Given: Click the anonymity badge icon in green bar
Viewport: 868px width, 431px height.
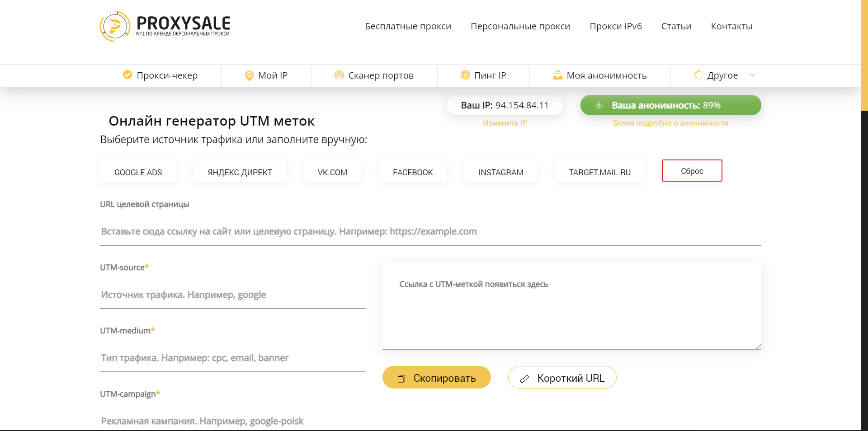Looking at the screenshot, I should [x=599, y=105].
